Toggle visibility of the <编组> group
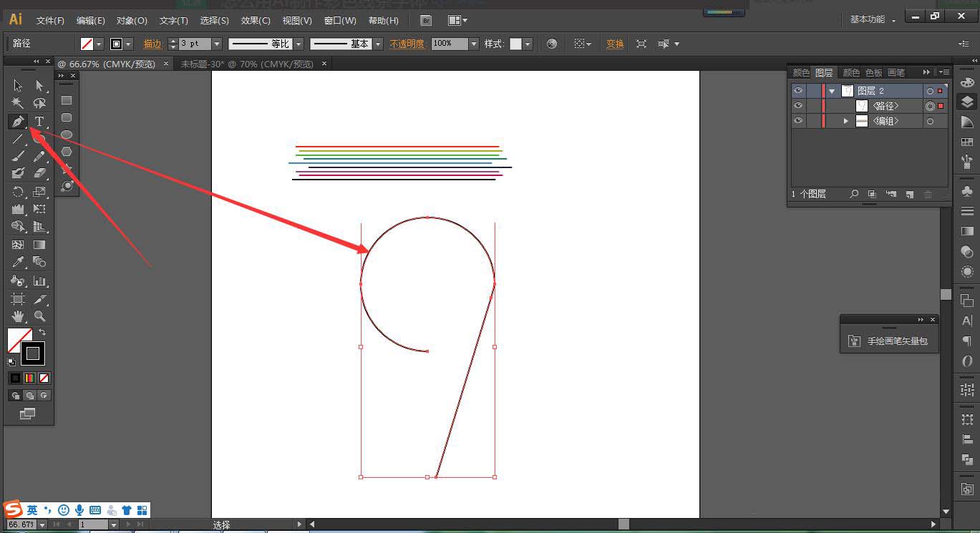The height and width of the screenshot is (533, 980). click(x=798, y=122)
